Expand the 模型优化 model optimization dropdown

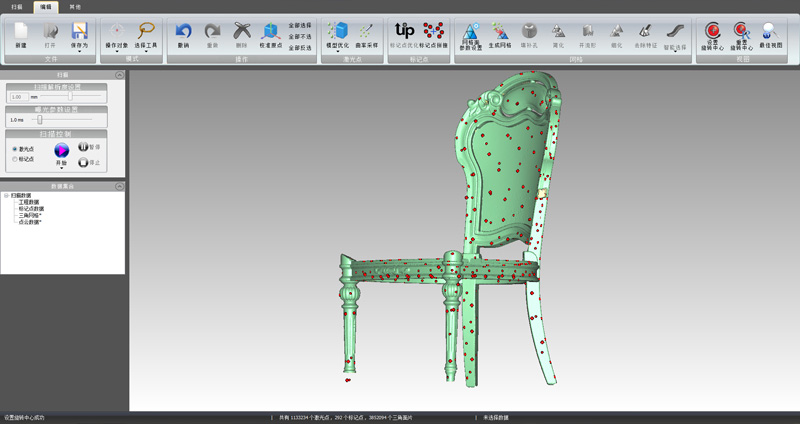(x=338, y=52)
